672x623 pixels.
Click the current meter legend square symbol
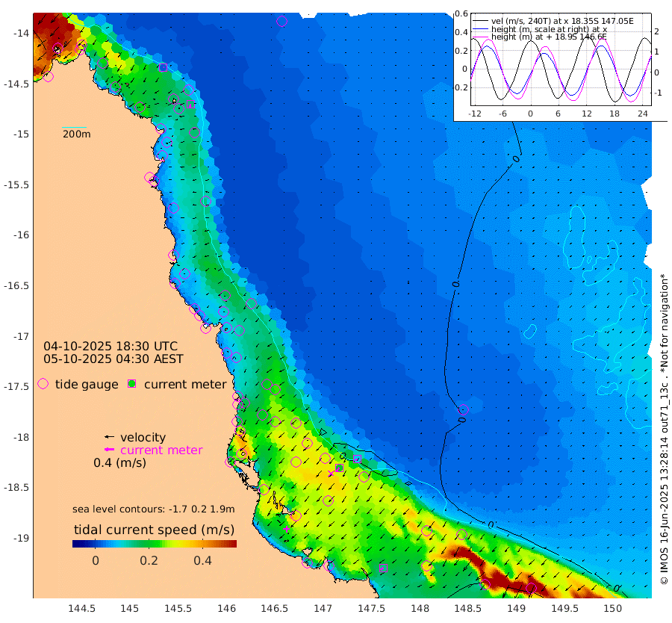click(x=132, y=384)
